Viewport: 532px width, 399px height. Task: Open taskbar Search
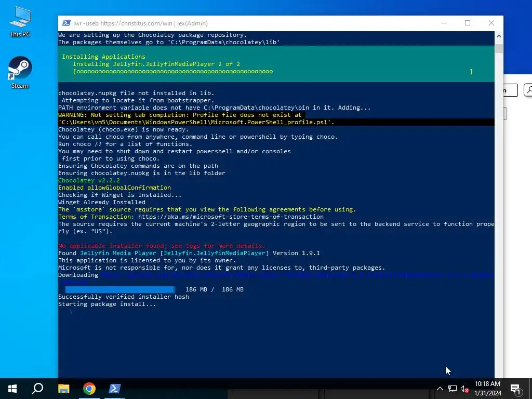pyautogui.click(x=37, y=389)
